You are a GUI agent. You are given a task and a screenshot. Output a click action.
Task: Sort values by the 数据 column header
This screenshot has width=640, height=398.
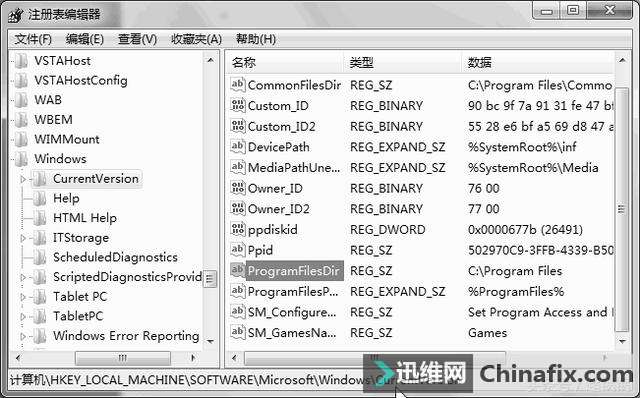coord(538,62)
